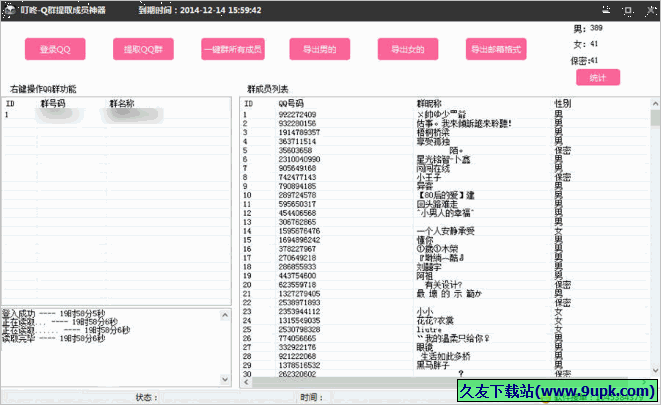Screen dimensions: 661x405
Task: Select member row with QQ 454406568
Action: (446, 213)
